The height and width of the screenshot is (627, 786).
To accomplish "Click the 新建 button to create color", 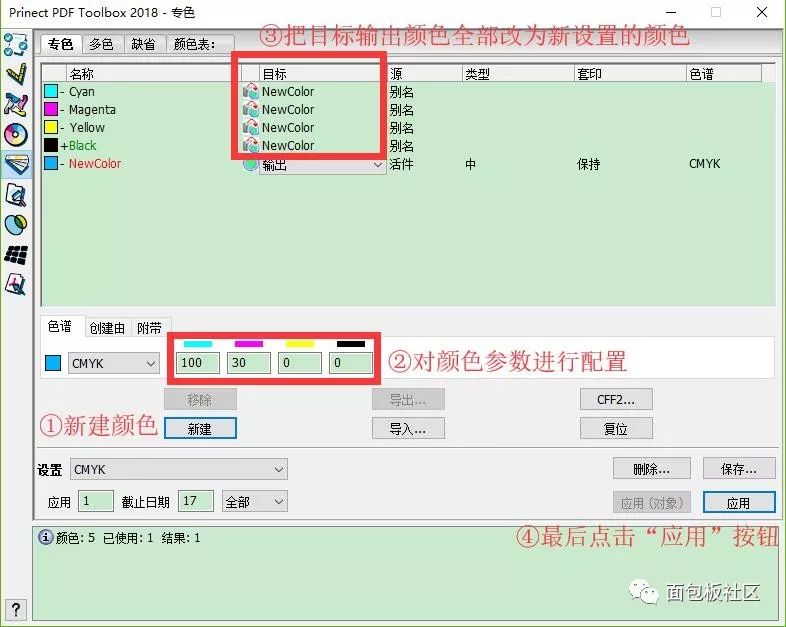I will click(x=200, y=429).
